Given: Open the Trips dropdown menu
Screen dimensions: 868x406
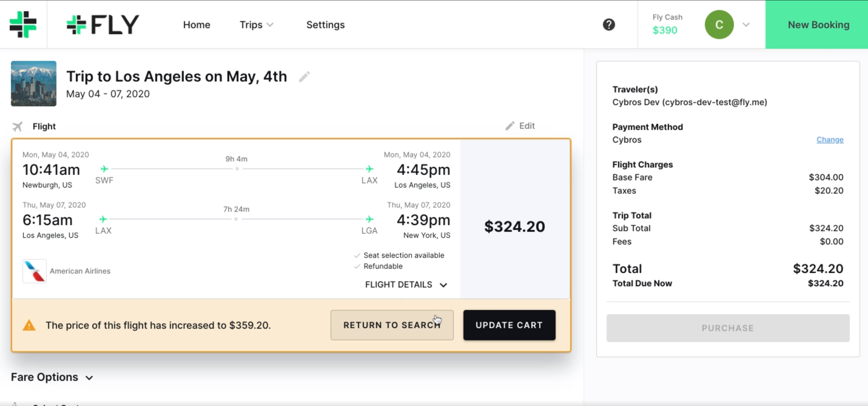Looking at the screenshot, I should click(256, 25).
